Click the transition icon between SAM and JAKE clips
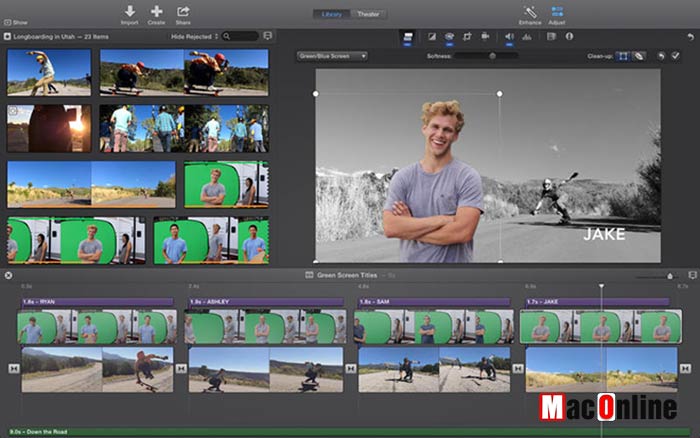Viewport: 700px width, 438px height. (518, 368)
